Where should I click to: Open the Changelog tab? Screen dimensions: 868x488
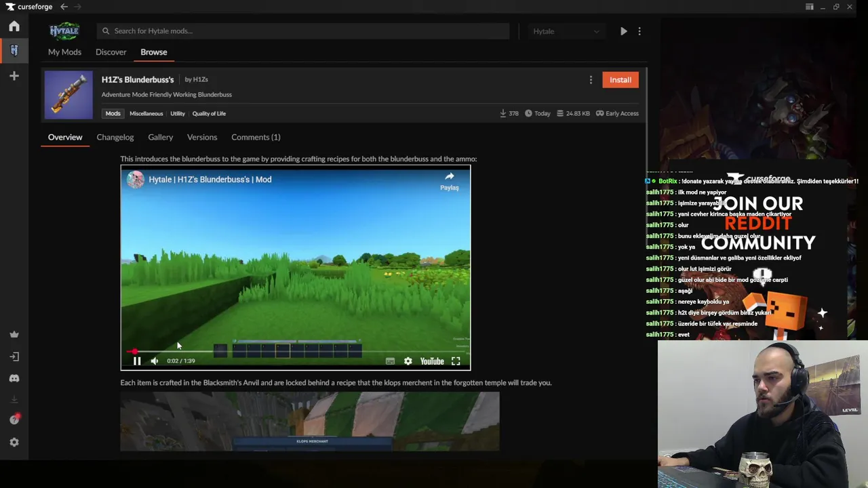tap(115, 137)
